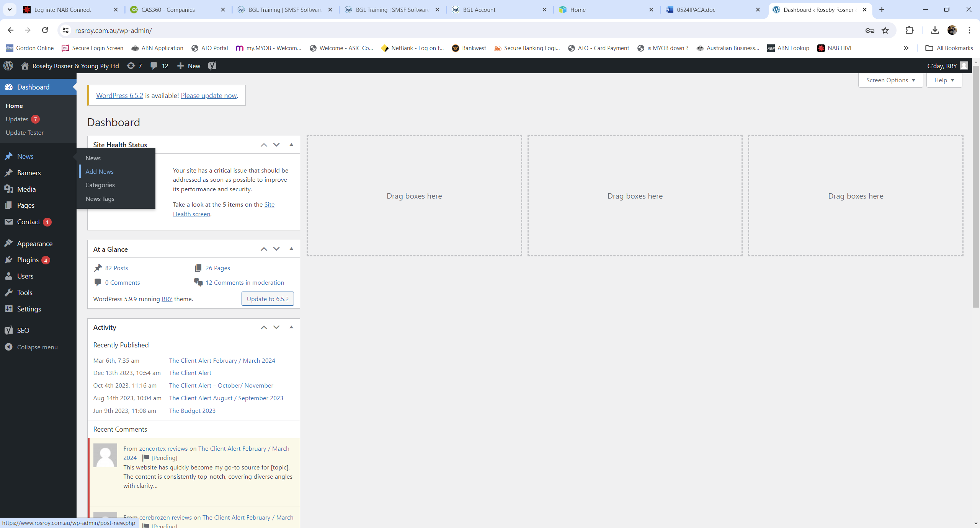Open Plugins in the sidebar
The width and height of the screenshot is (980, 528).
(x=28, y=260)
